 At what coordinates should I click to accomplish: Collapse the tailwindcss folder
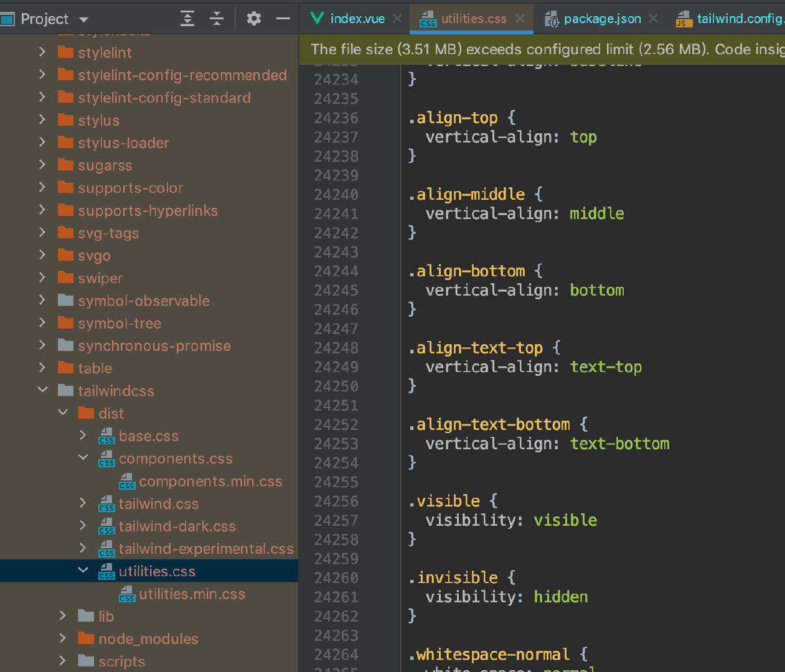coord(42,390)
